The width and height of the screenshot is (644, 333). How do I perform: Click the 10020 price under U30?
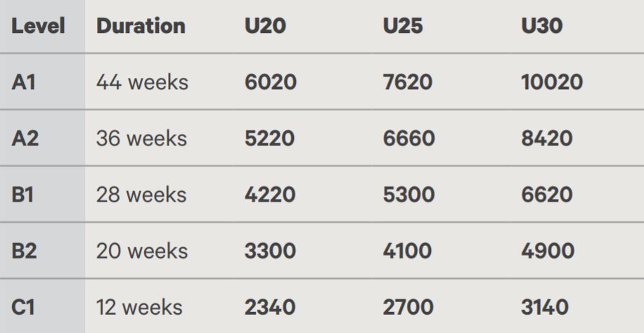[552, 82]
